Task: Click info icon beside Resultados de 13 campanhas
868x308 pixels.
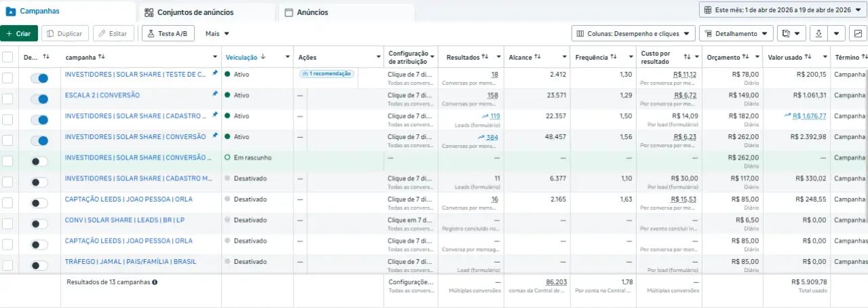Action: (x=155, y=282)
